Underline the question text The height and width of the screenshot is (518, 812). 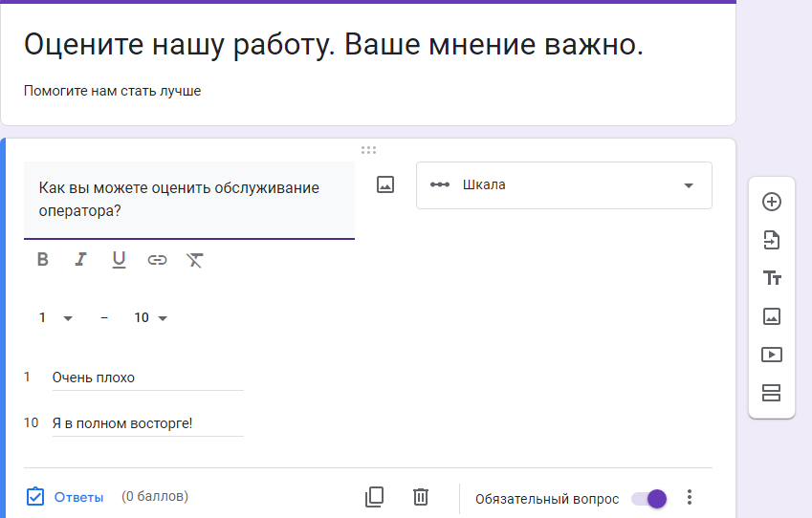(119, 259)
